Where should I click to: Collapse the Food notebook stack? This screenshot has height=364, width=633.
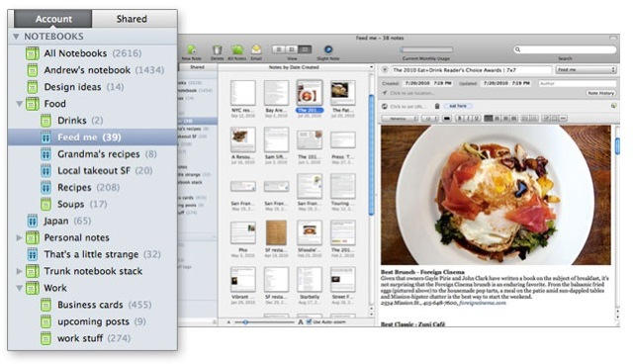(19, 104)
